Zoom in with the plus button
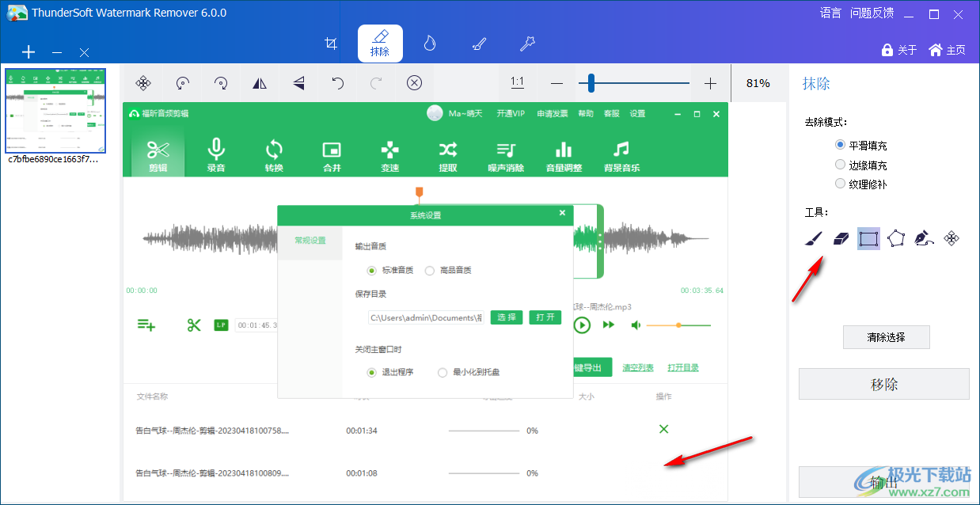 [710, 83]
